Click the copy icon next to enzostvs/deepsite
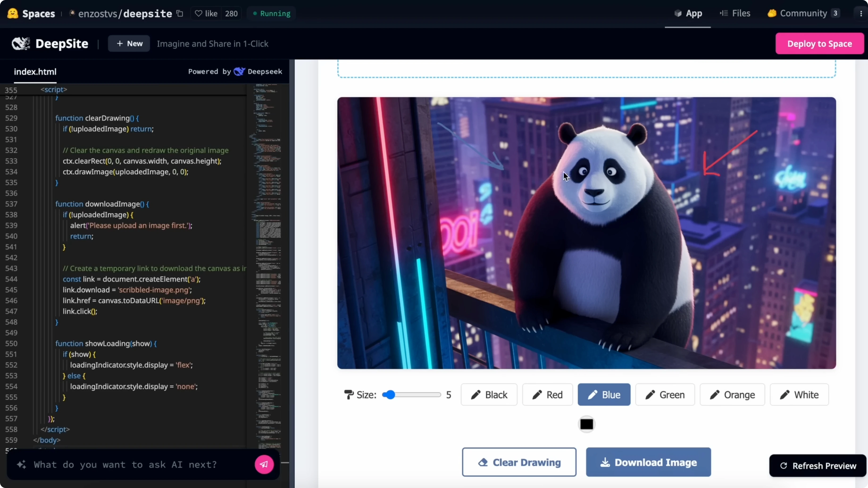This screenshot has height=488, width=868. coord(179,13)
